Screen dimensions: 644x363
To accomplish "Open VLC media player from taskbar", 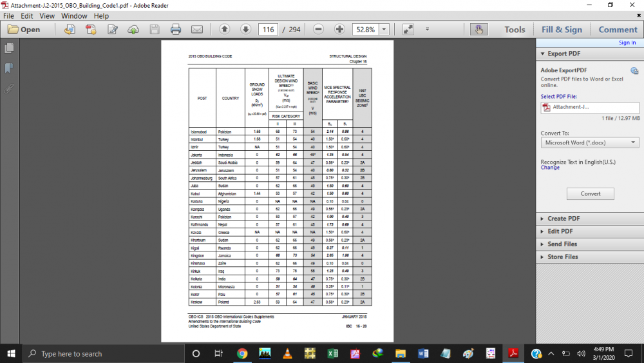I will click(287, 353).
